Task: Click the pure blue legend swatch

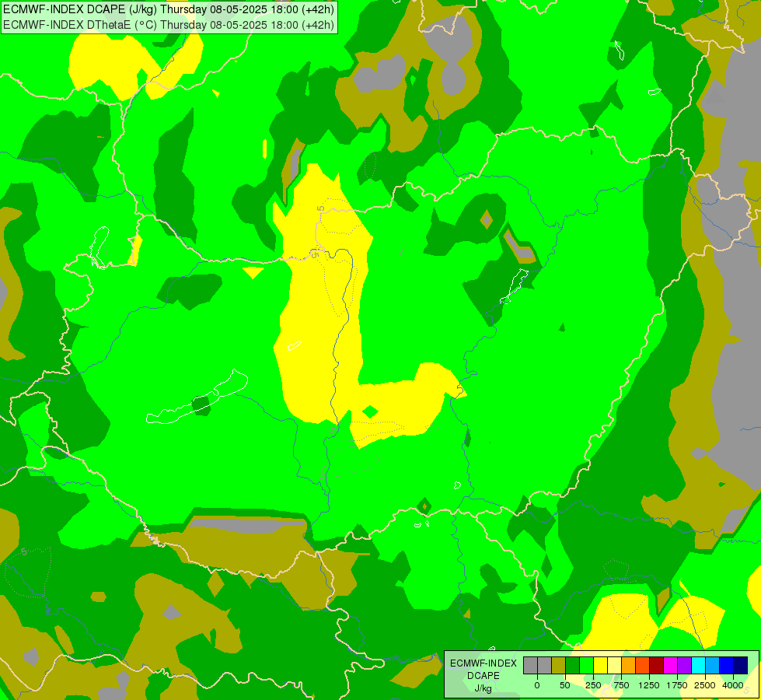Action: click(727, 666)
